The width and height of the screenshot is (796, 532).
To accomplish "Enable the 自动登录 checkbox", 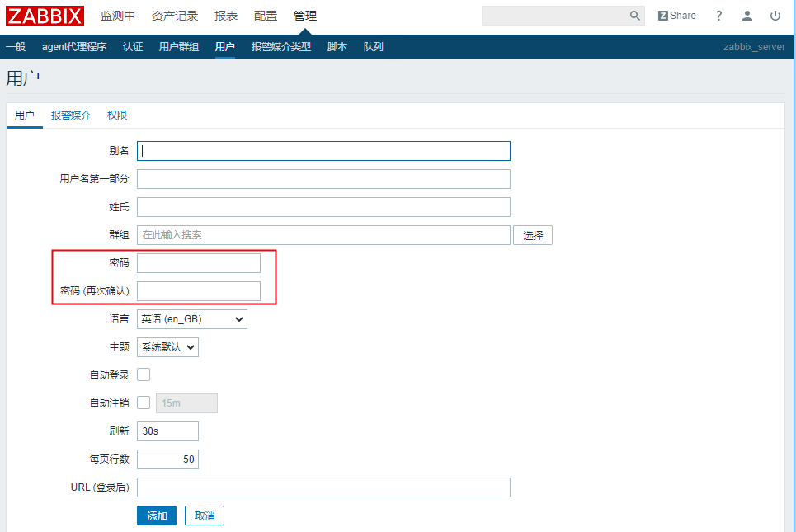I will [144, 374].
